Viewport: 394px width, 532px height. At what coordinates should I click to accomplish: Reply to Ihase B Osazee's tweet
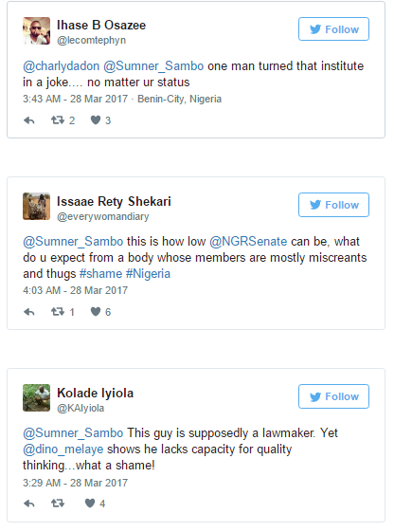(29, 120)
